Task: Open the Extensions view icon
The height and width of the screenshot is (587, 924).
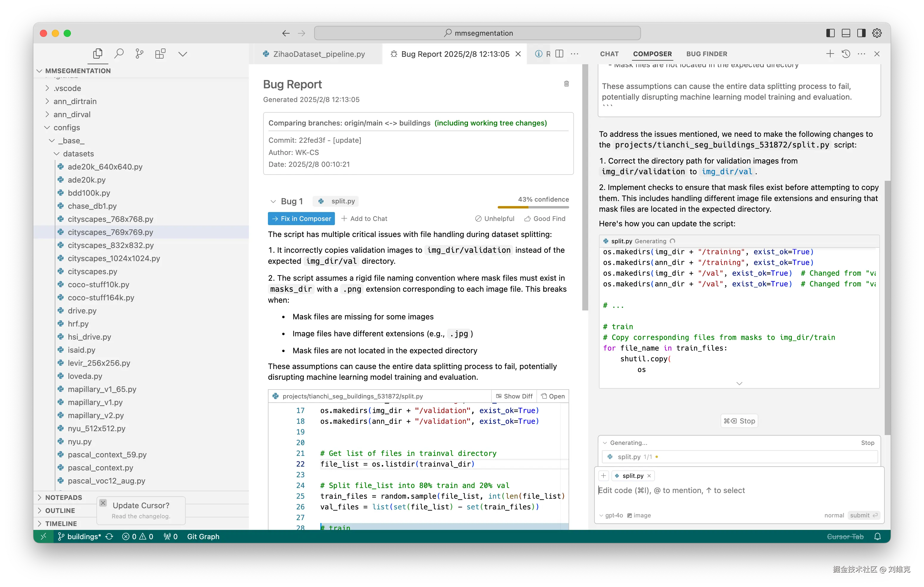Action: 160,54
